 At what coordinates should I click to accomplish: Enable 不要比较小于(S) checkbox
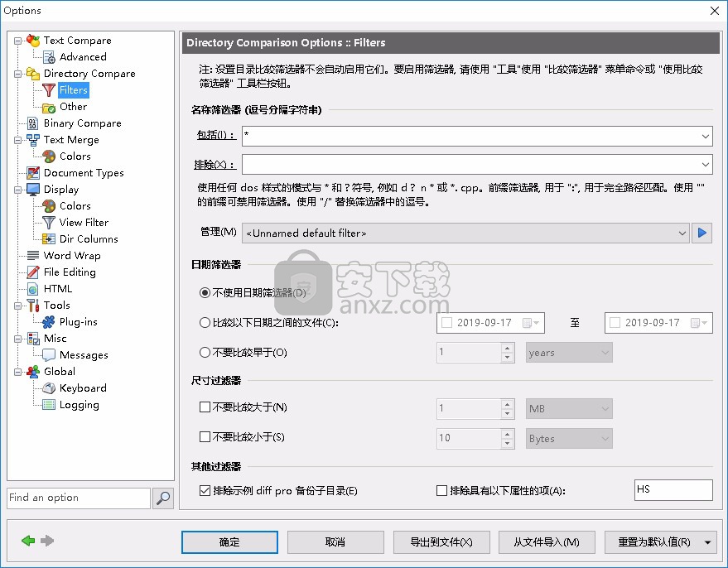pyautogui.click(x=205, y=436)
